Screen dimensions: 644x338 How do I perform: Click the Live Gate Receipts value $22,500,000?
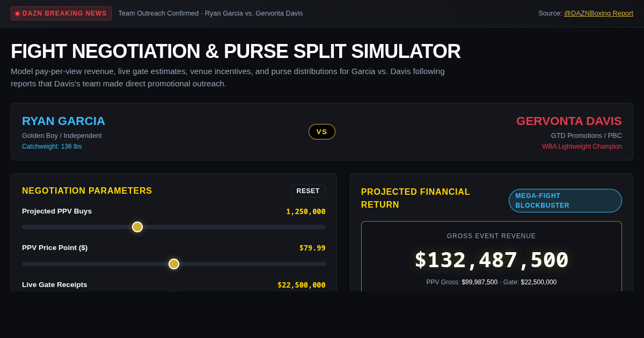coord(302,285)
